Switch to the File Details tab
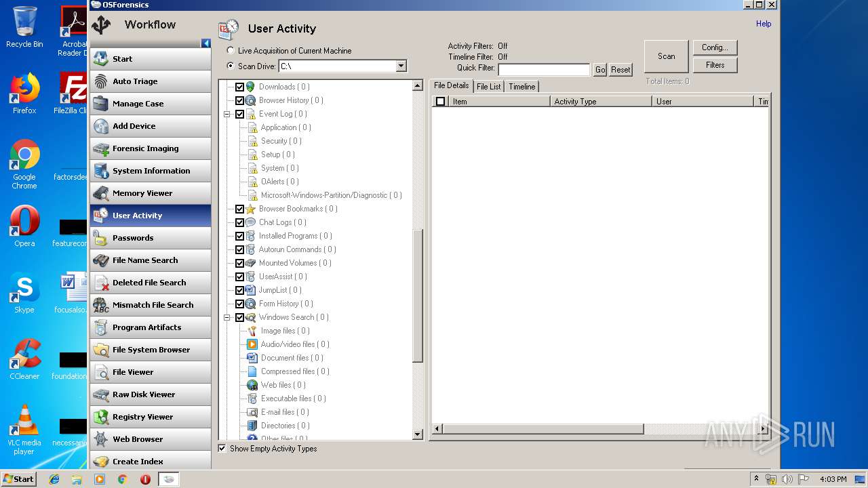Screen dimensions: 868x488 (451, 85)
